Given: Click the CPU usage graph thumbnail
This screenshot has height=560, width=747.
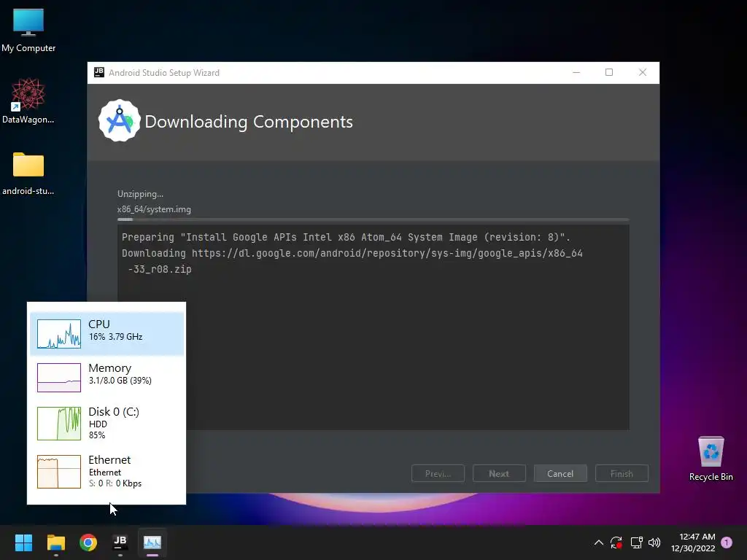Looking at the screenshot, I should [x=59, y=334].
